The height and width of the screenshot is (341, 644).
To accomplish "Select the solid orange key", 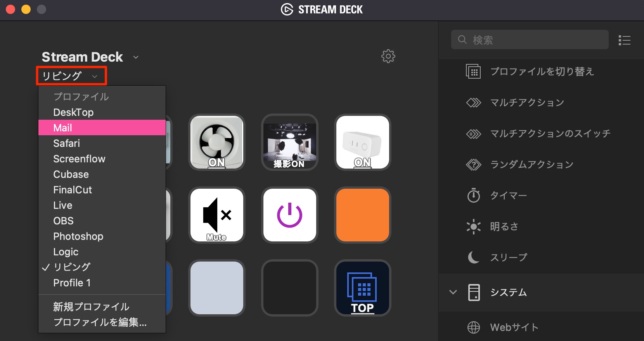I will 362,215.
